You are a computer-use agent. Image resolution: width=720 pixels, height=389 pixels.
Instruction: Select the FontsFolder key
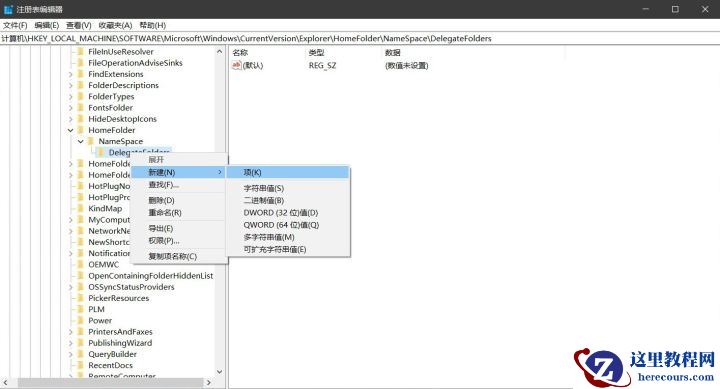click(111, 107)
